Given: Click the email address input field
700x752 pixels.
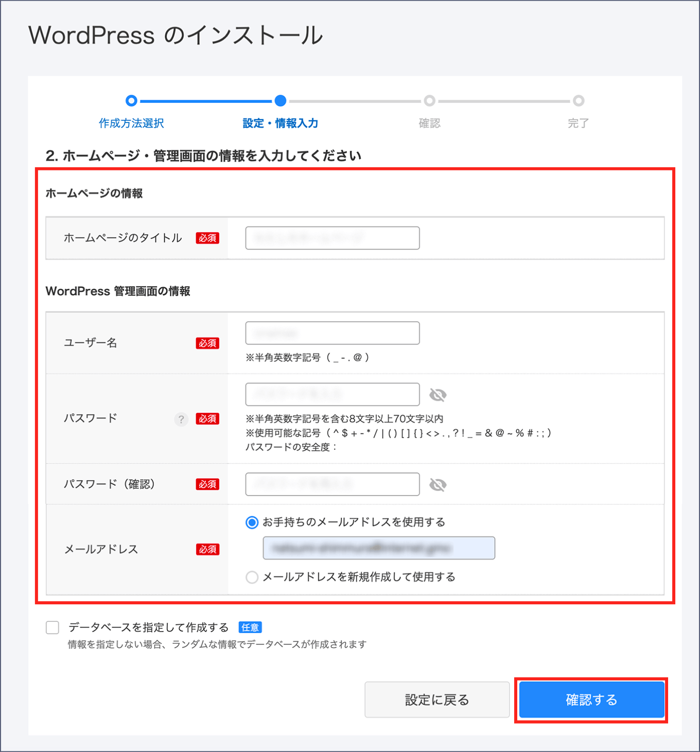Looking at the screenshot, I should coord(379,548).
